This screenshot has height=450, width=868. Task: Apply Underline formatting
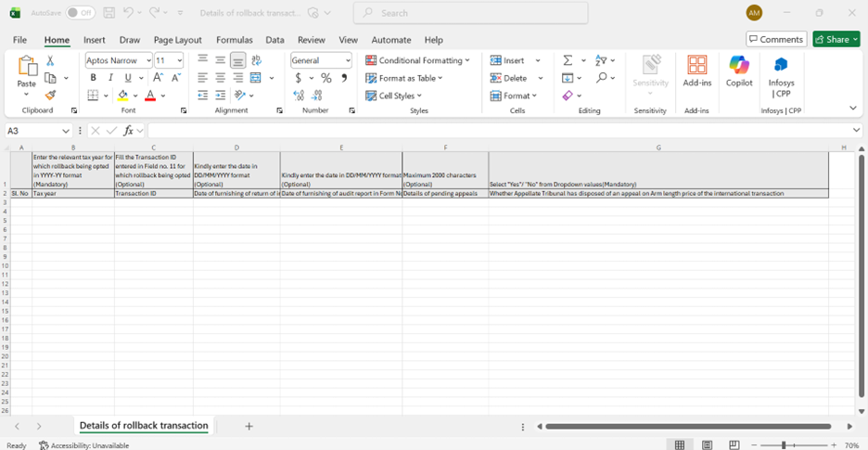coord(128,78)
